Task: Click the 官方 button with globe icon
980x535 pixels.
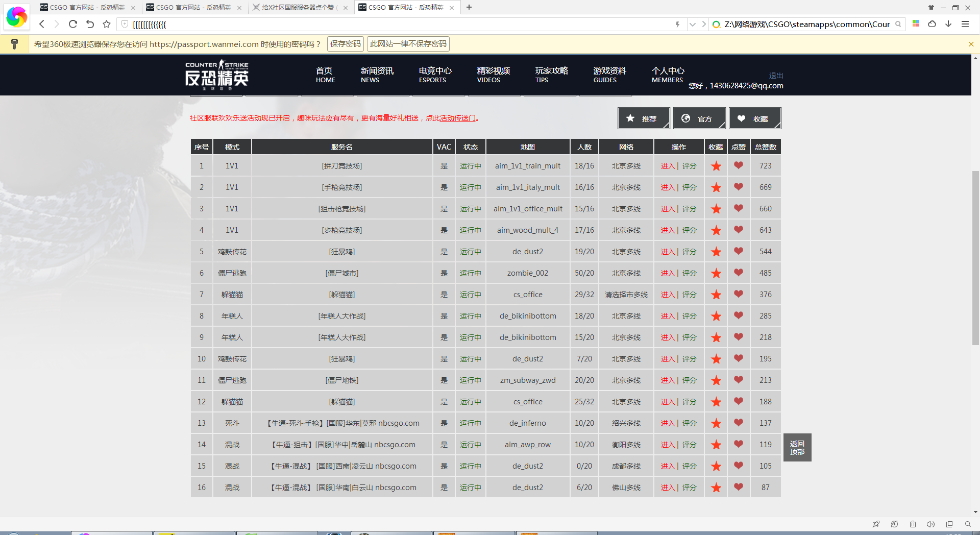Action: pyautogui.click(x=699, y=118)
